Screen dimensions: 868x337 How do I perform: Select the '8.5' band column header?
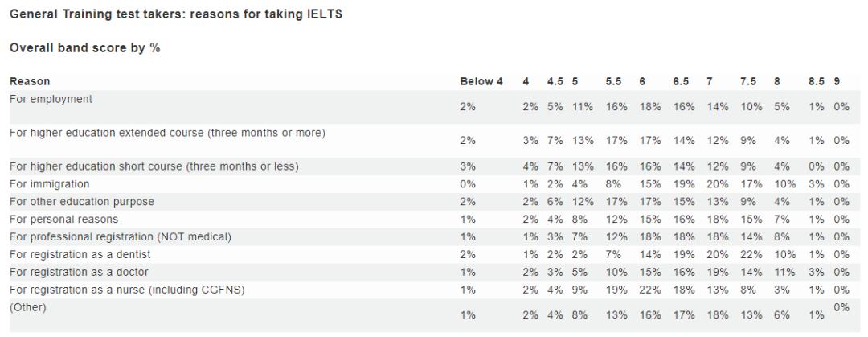816,81
